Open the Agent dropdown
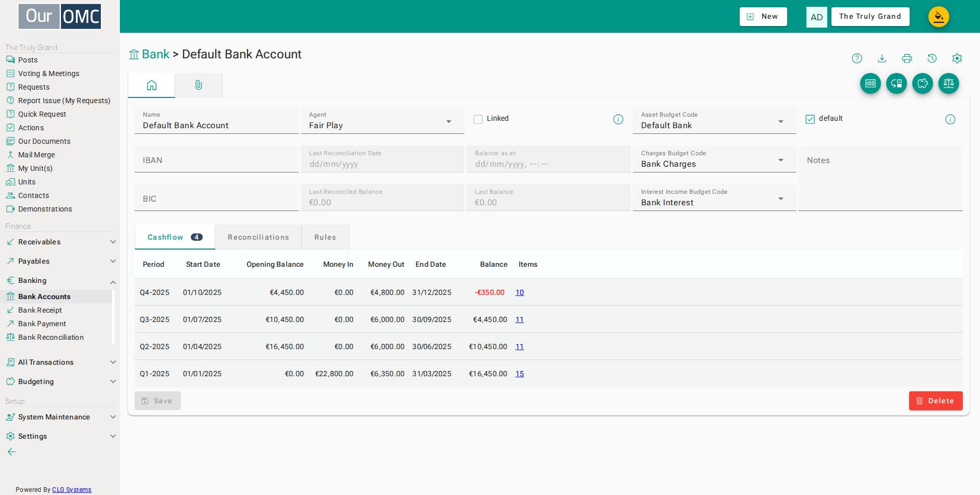 383,120
